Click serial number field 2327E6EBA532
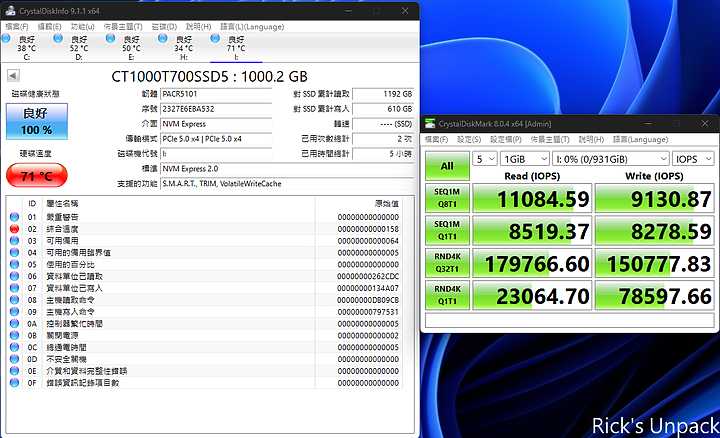The height and width of the screenshot is (438, 720). pyautogui.click(x=216, y=109)
